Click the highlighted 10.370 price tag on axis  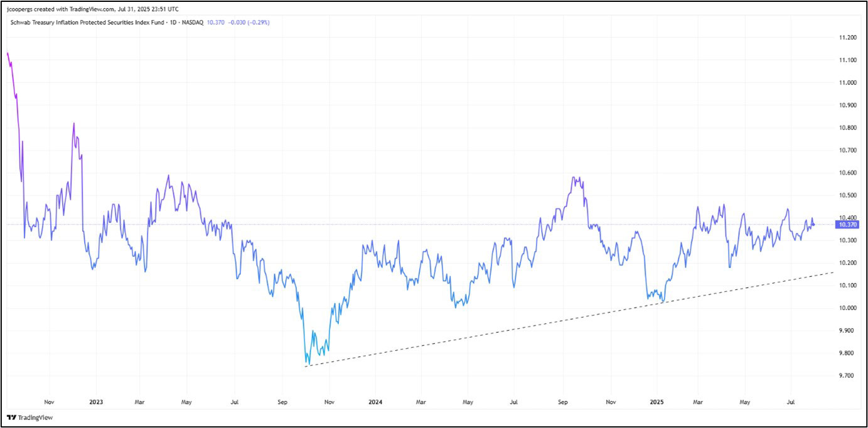847,224
